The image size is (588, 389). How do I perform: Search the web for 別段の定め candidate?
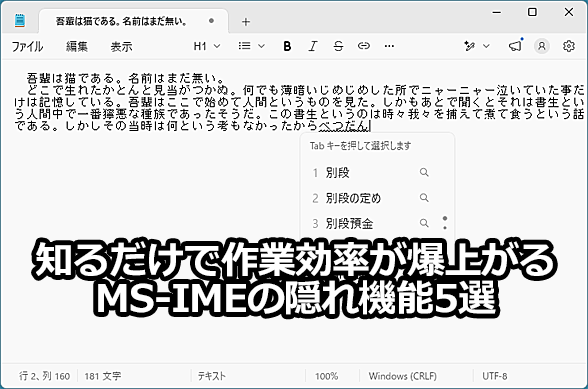click(424, 198)
